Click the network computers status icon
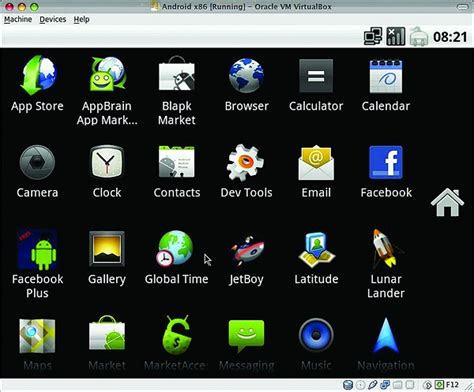This screenshot has height=392, width=474. [x=373, y=36]
